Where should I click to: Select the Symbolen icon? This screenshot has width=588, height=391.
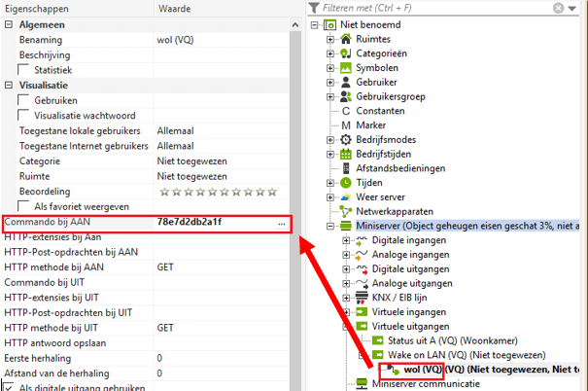(347, 68)
